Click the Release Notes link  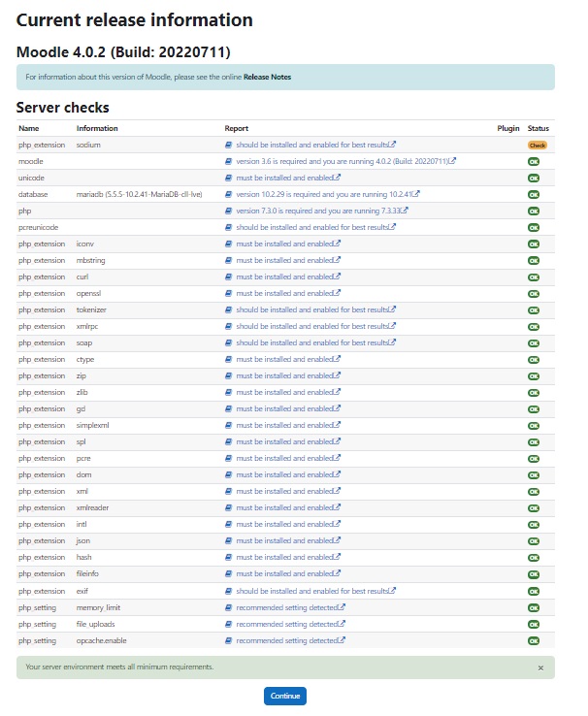(x=267, y=78)
